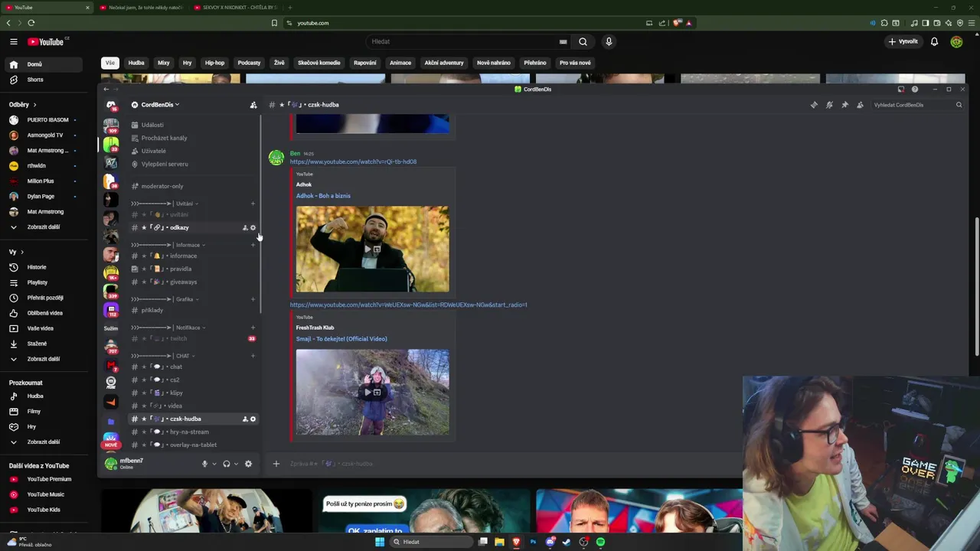Image resolution: width=980 pixels, height=551 pixels.
Task: Mute microphone in Discord user panel
Action: click(x=204, y=464)
